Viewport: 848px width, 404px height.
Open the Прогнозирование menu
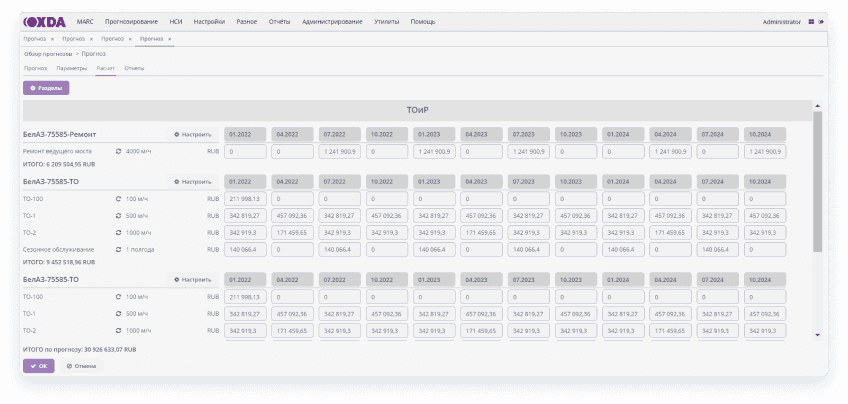tap(131, 22)
